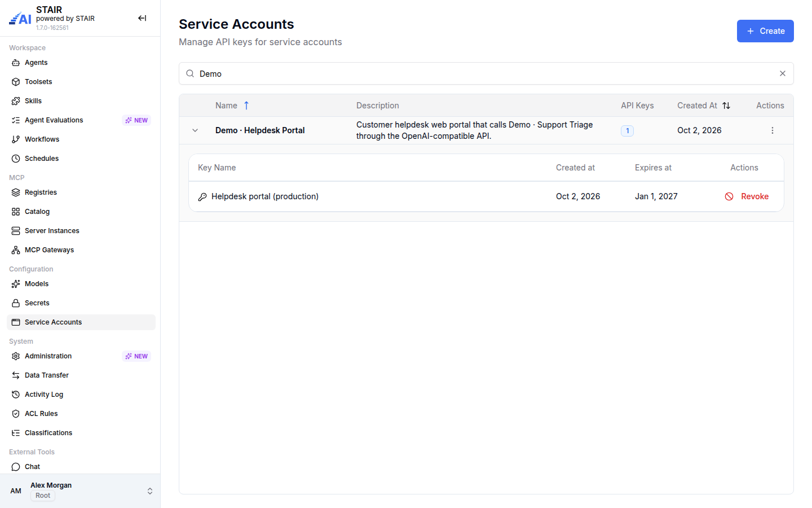The height and width of the screenshot is (508, 812).
Task: Click the Jan 1, 2027 expiry date
Action: coord(656,196)
